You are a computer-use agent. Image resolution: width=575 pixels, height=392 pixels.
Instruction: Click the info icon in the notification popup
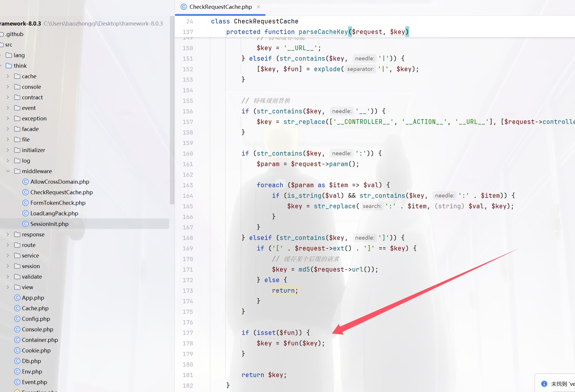tap(544, 384)
